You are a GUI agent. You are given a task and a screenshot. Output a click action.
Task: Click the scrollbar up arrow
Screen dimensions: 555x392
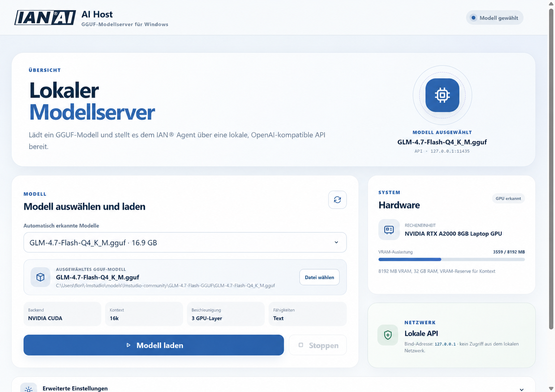pos(551,3)
